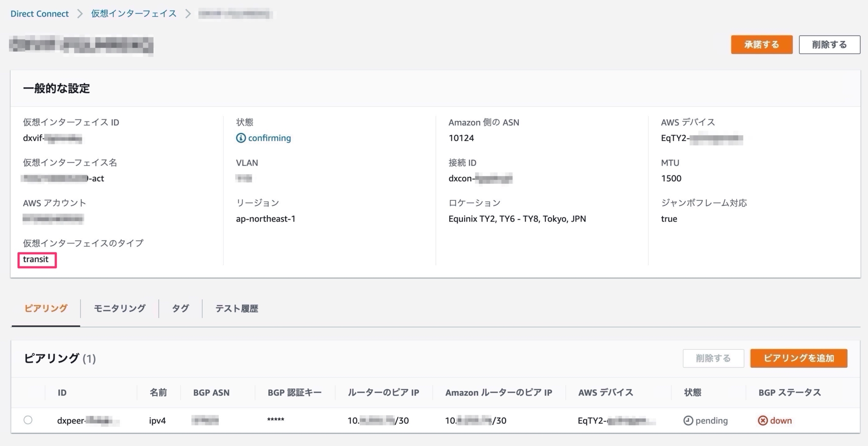Image resolution: width=868 pixels, height=446 pixels.
Task: Click the clock icon next to pending state
Action: [x=689, y=420]
